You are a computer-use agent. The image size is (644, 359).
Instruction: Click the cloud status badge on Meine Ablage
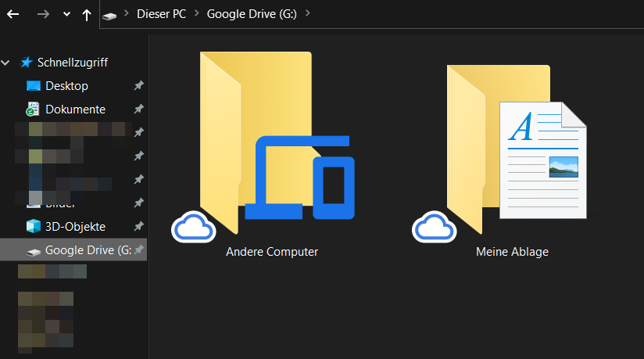coord(434,227)
